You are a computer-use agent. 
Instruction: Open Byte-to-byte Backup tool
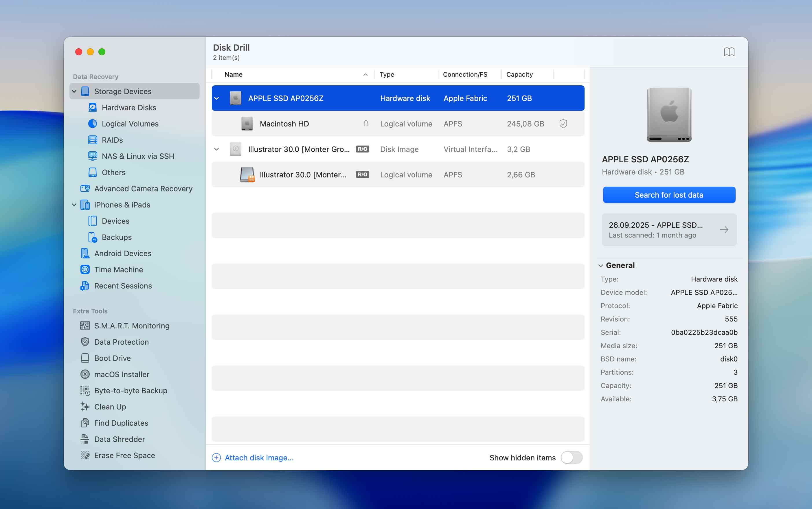[x=130, y=390]
